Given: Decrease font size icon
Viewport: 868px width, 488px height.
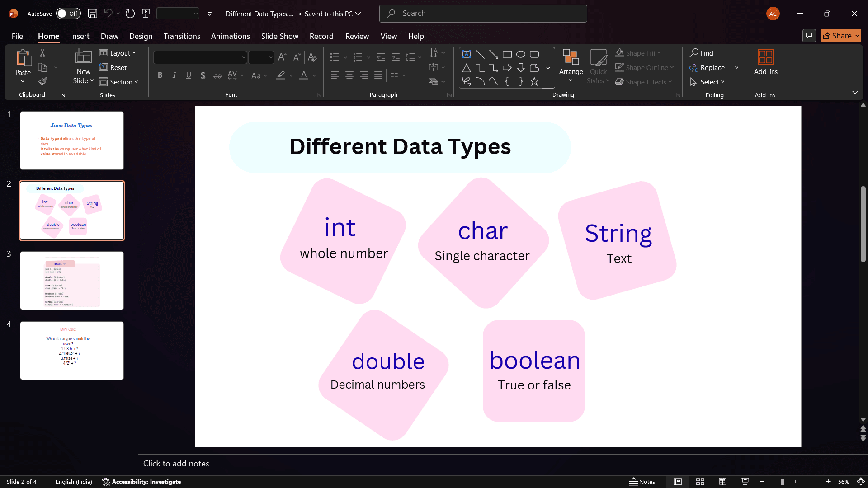Looking at the screenshot, I should [297, 57].
